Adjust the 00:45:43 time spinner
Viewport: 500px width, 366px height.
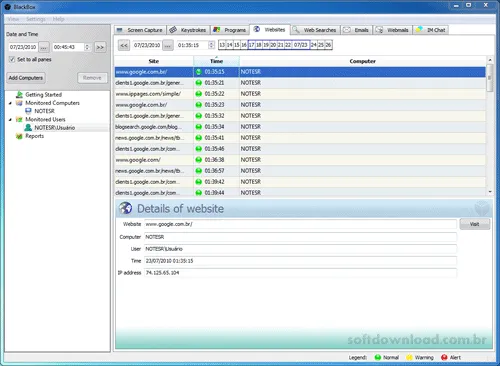pyautogui.click(x=87, y=47)
